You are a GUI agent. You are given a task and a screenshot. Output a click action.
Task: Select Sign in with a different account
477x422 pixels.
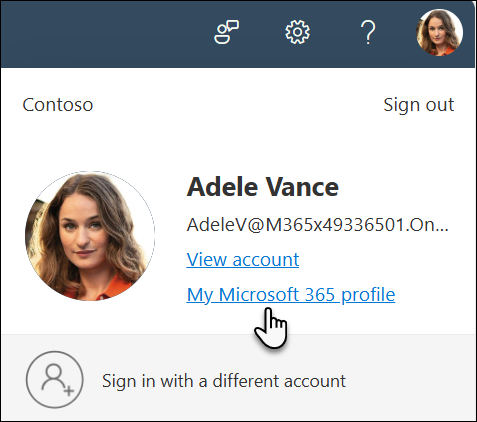[224, 381]
